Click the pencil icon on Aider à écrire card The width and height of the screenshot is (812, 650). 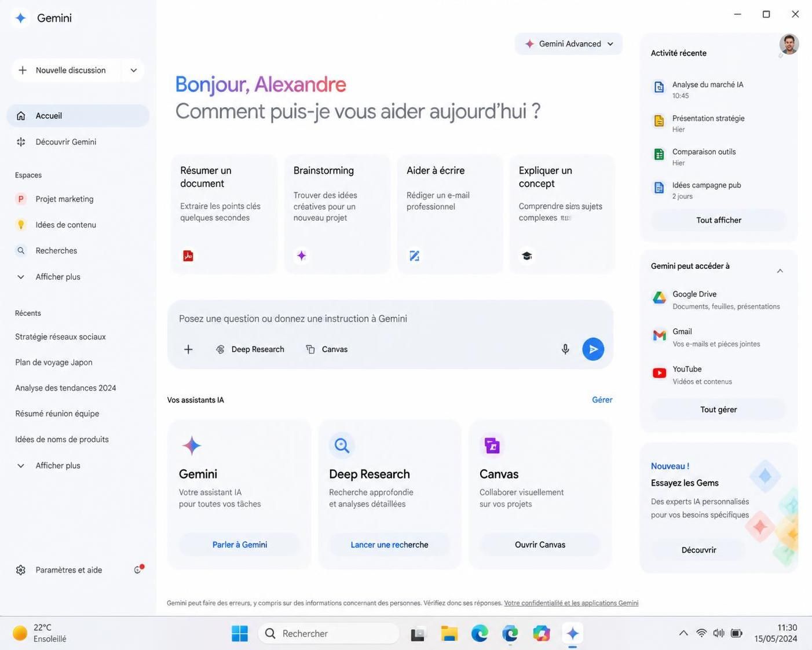(x=415, y=255)
